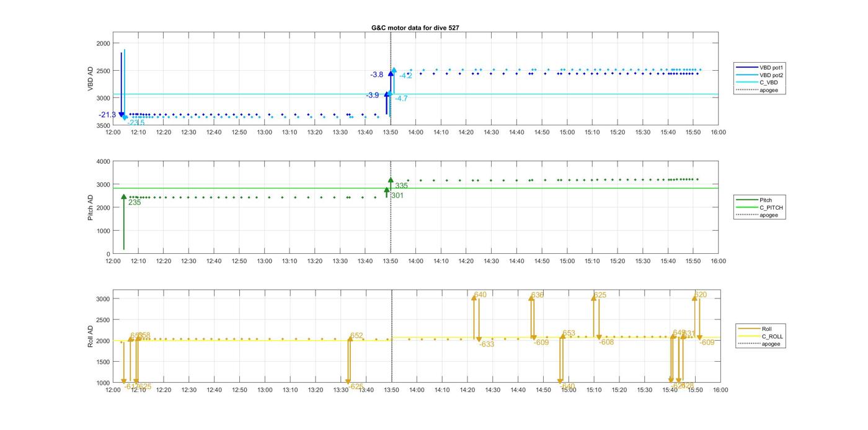Click the '235' label in Pitch plot
Image resolution: width=868 pixels, height=430 pixels.
click(135, 202)
